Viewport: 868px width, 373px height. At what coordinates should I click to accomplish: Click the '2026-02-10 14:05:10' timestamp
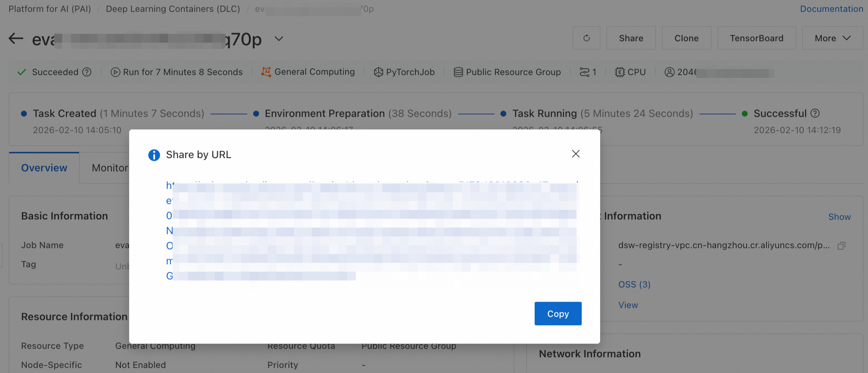point(77,130)
